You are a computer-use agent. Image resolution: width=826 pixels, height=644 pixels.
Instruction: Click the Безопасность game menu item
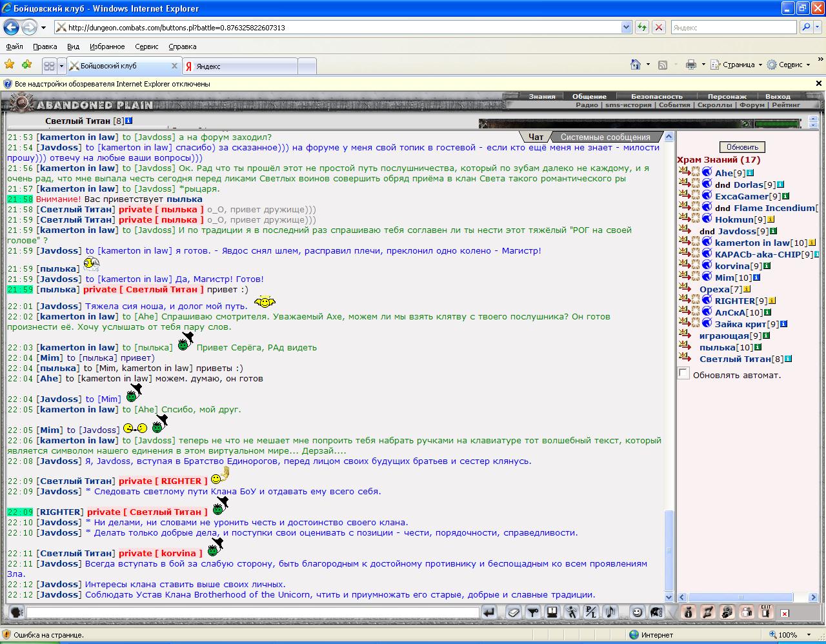tap(656, 96)
